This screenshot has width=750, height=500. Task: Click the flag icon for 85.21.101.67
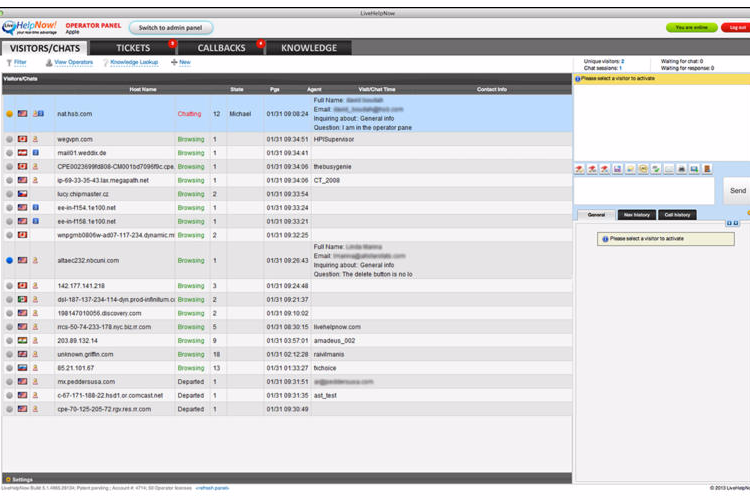22,368
